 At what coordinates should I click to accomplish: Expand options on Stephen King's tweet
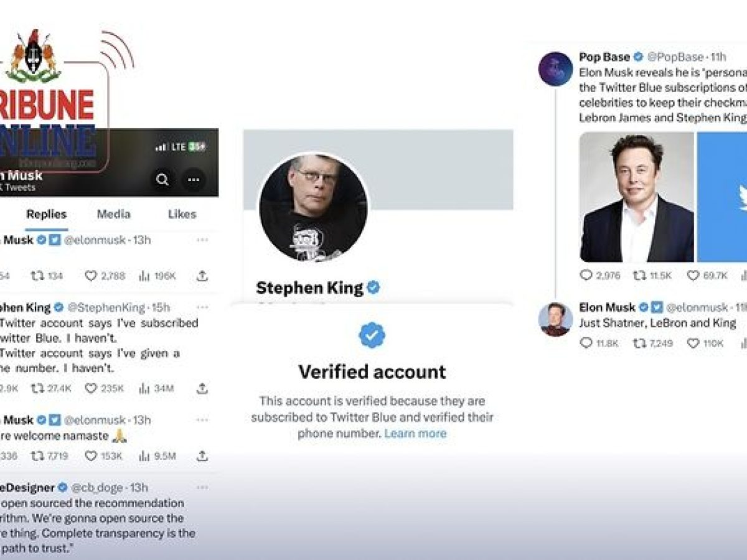pyautogui.click(x=202, y=307)
